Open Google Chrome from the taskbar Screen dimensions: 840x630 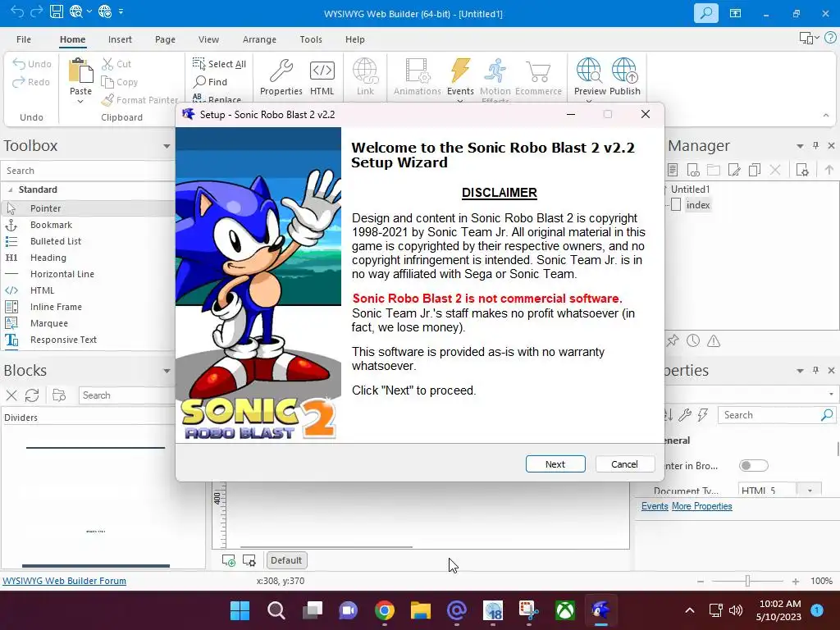tap(385, 610)
